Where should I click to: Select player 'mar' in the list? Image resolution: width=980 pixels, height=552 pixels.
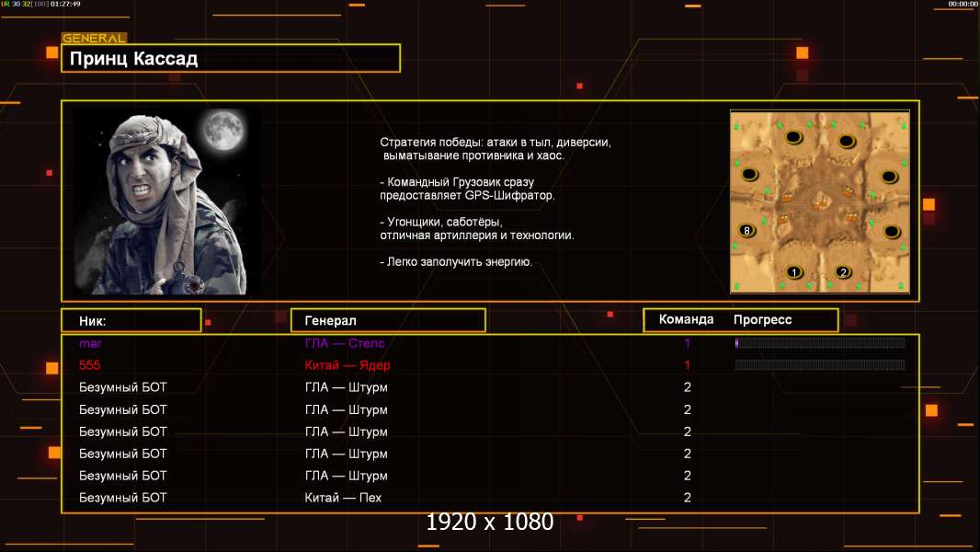tap(90, 343)
